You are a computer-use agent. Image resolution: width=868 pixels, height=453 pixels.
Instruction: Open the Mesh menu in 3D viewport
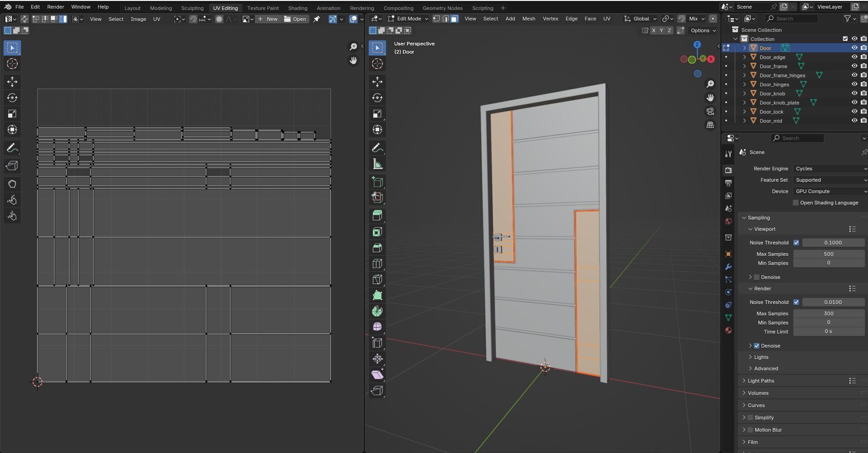click(x=528, y=19)
